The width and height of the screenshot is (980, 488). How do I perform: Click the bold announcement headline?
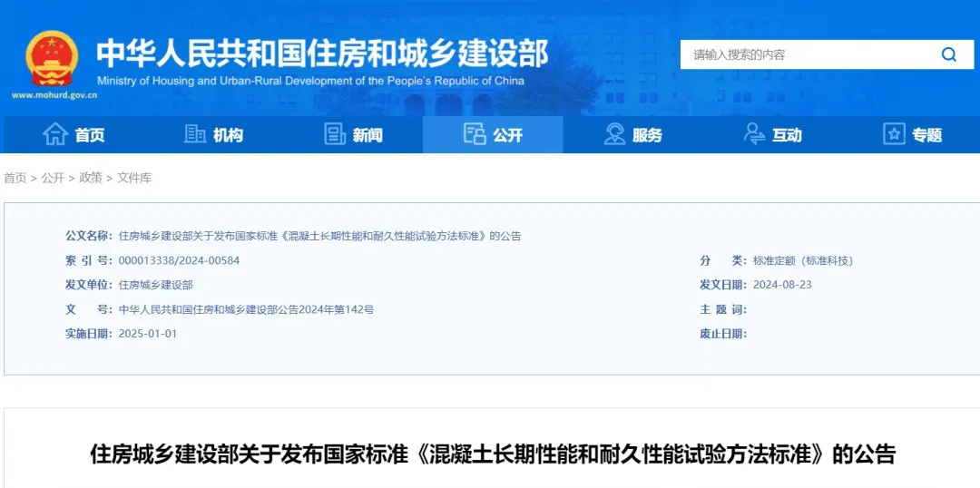pos(493,454)
